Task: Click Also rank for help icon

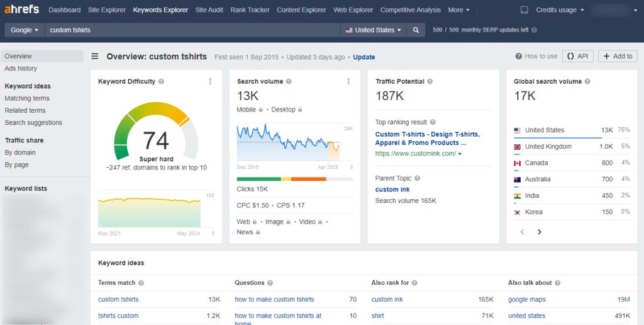Action: click(x=414, y=283)
